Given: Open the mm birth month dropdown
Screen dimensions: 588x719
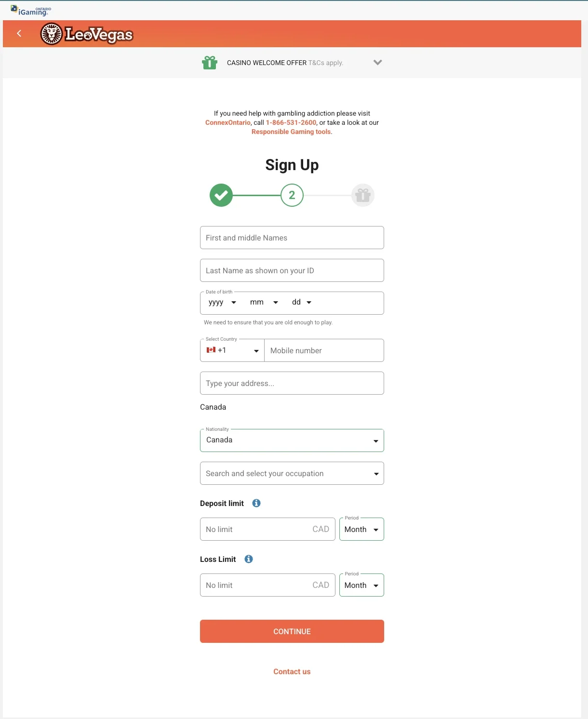Looking at the screenshot, I should pos(264,303).
